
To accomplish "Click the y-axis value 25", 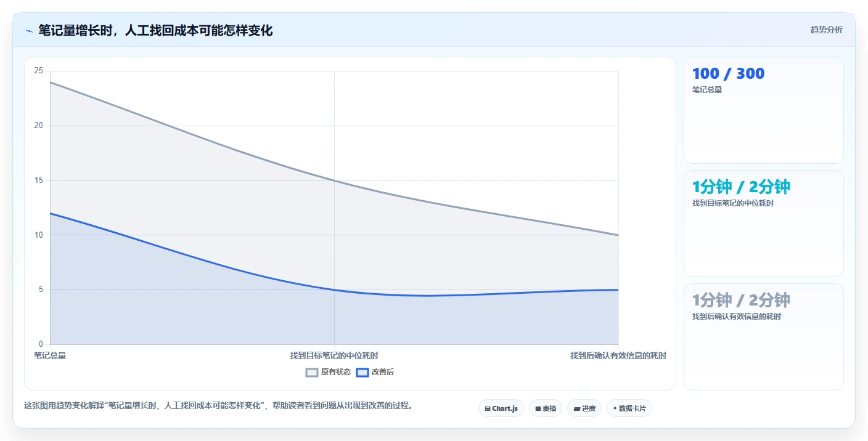I will 39,71.
